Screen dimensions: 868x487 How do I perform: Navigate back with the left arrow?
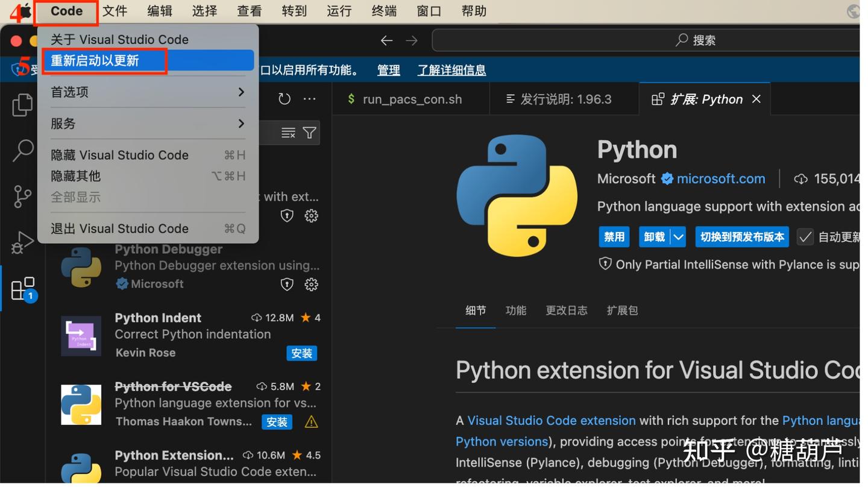point(386,40)
